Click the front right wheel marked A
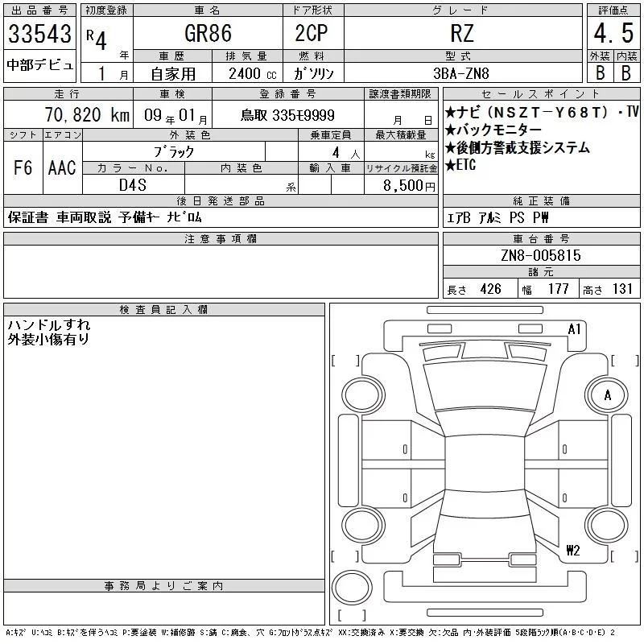 pos(607,395)
